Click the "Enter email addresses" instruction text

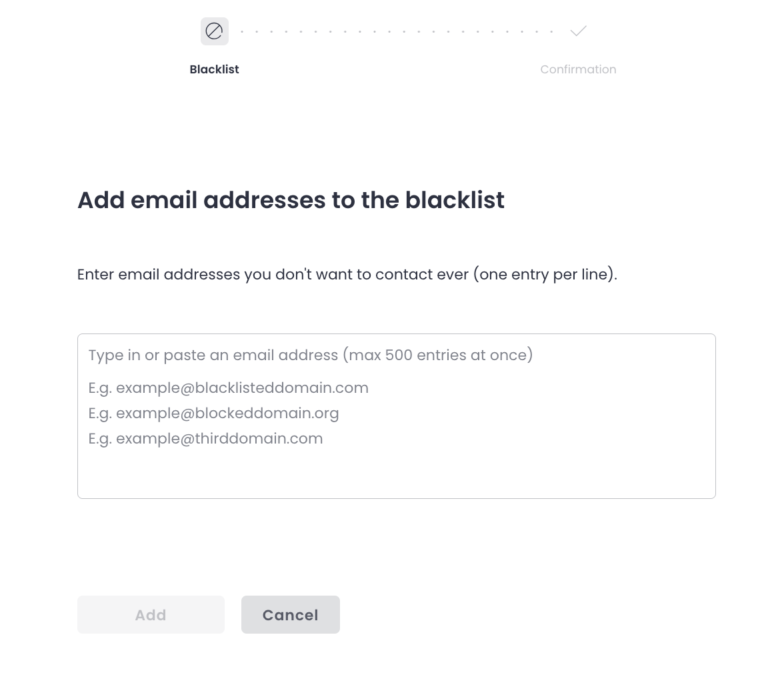pos(159,275)
